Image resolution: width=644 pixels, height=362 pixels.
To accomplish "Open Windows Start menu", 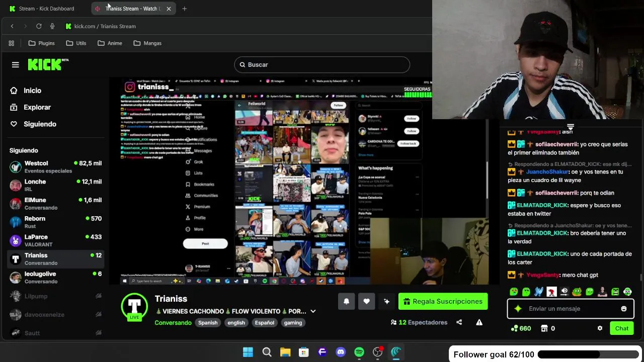I will tap(248, 352).
